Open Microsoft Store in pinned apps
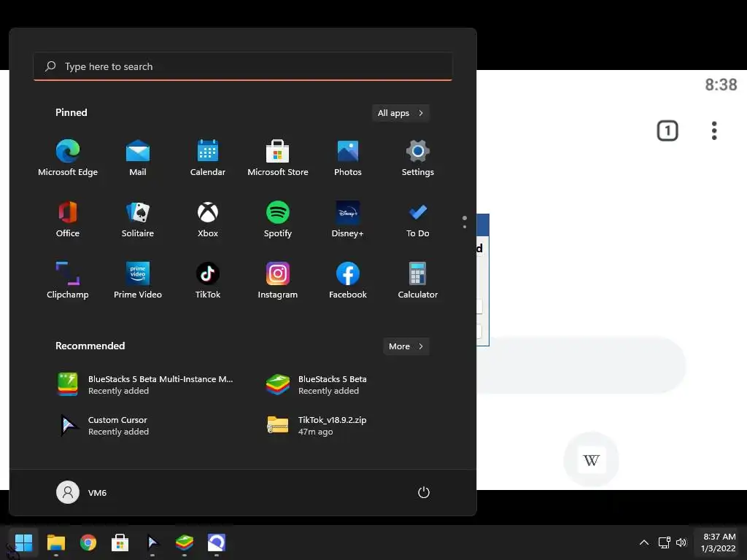The width and height of the screenshot is (747, 560). 278,158
